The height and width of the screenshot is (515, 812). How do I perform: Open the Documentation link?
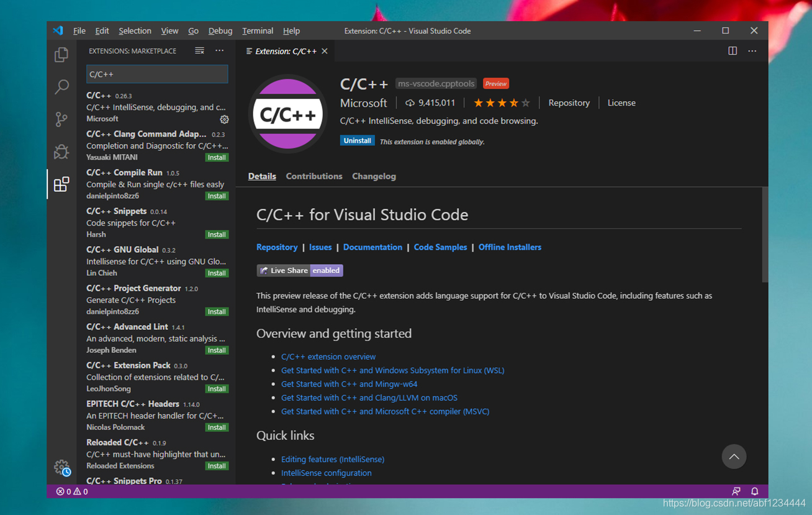(372, 247)
